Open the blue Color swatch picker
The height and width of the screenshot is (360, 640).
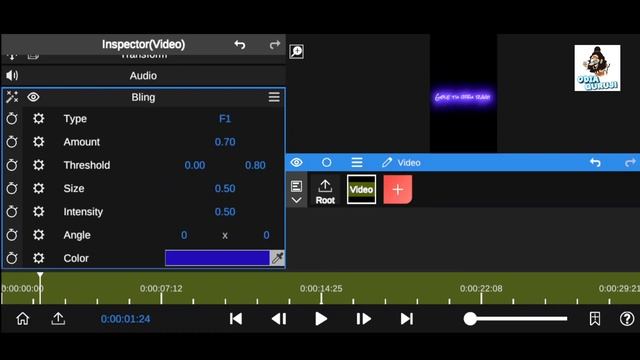click(217, 258)
